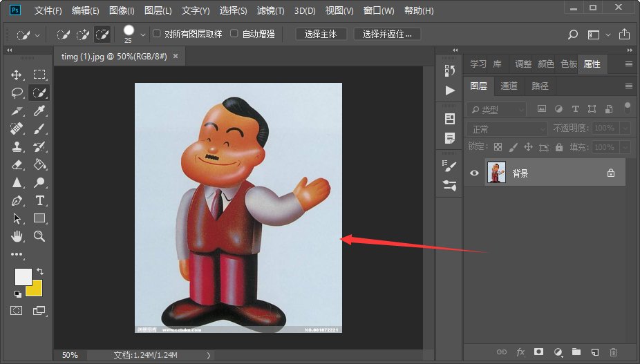Screen dimensions: 640x364
Task: Toggle lock position icon
Action: coord(528,147)
